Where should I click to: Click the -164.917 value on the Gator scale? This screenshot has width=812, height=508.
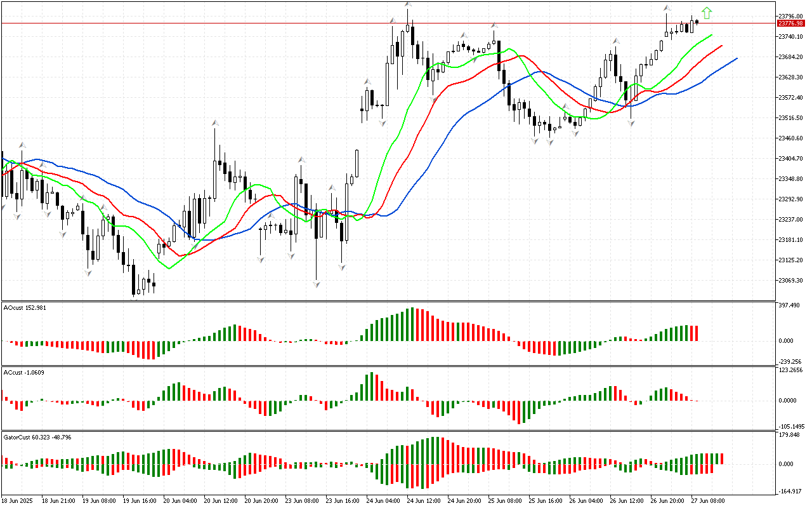791,491
